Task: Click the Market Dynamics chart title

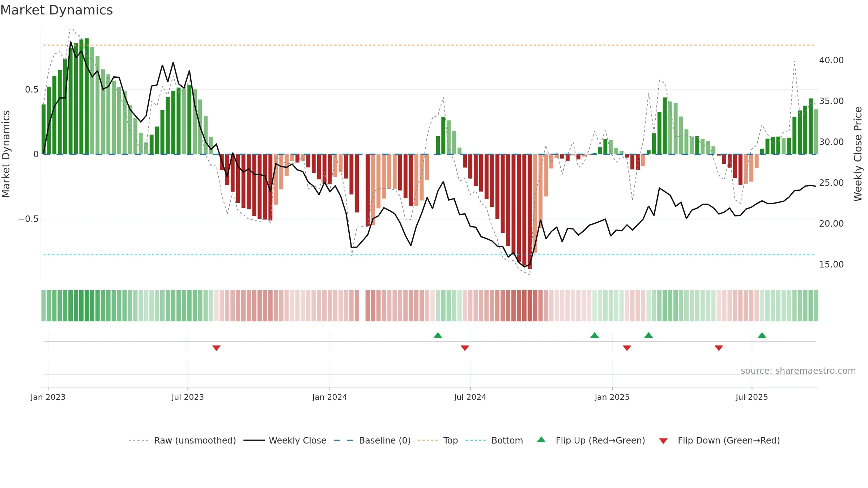Action: 56,10
